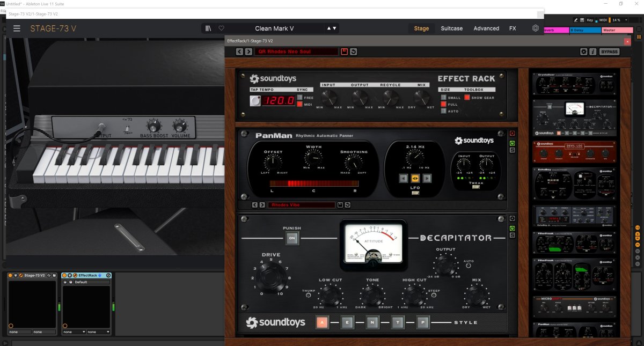Open the Clean Mark V preset arrows
The image size is (644, 346).
[x=332, y=28]
